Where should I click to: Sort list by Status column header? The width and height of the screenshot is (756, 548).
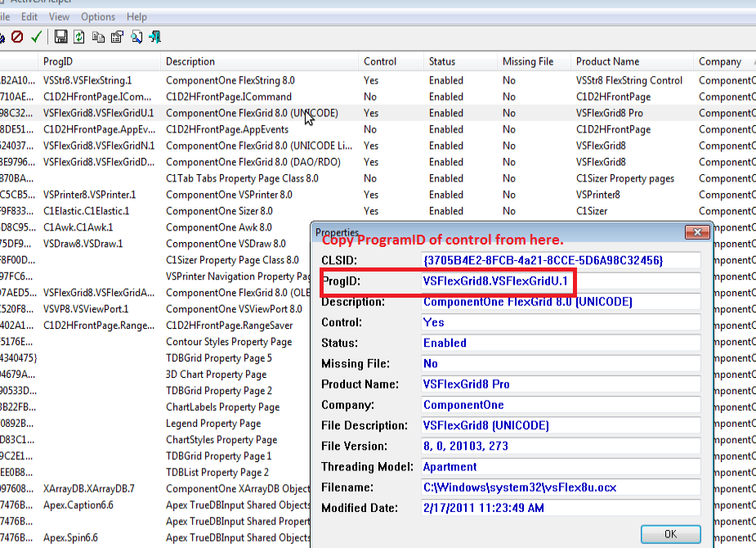pyautogui.click(x=460, y=61)
